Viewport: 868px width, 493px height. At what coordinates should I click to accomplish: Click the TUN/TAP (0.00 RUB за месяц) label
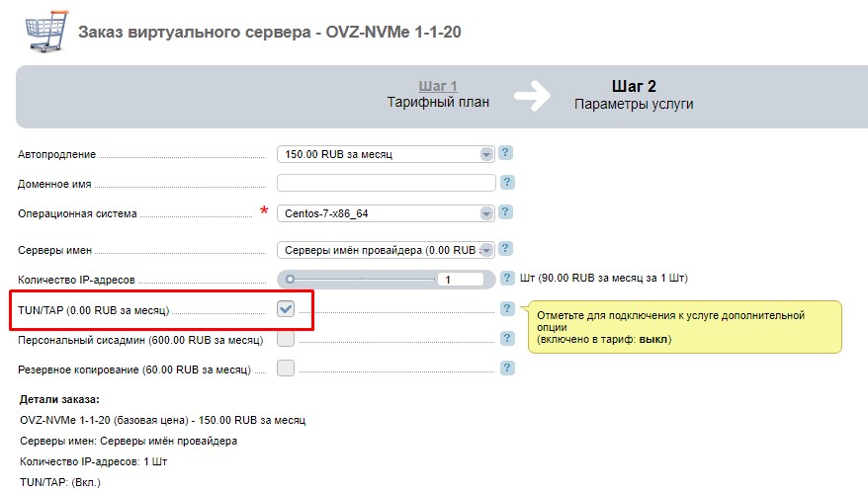pyautogui.click(x=94, y=310)
